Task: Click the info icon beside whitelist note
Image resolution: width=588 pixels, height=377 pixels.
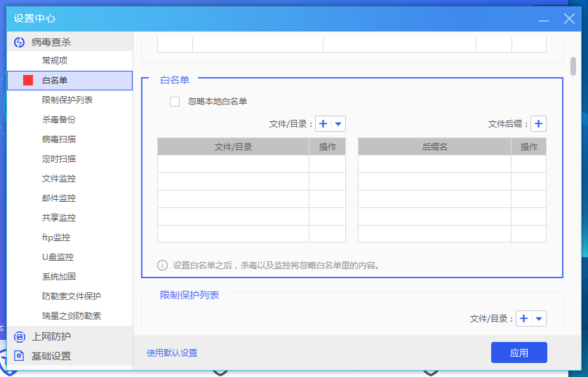Action: click(x=162, y=266)
